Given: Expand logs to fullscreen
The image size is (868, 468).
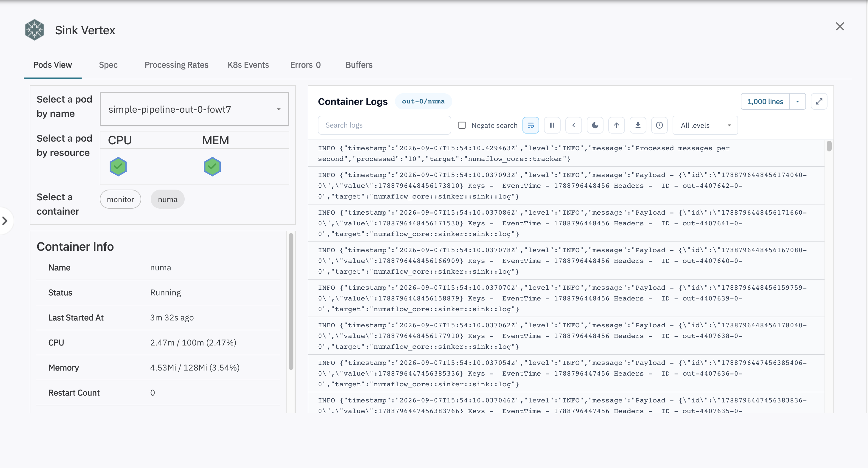Looking at the screenshot, I should (x=819, y=101).
